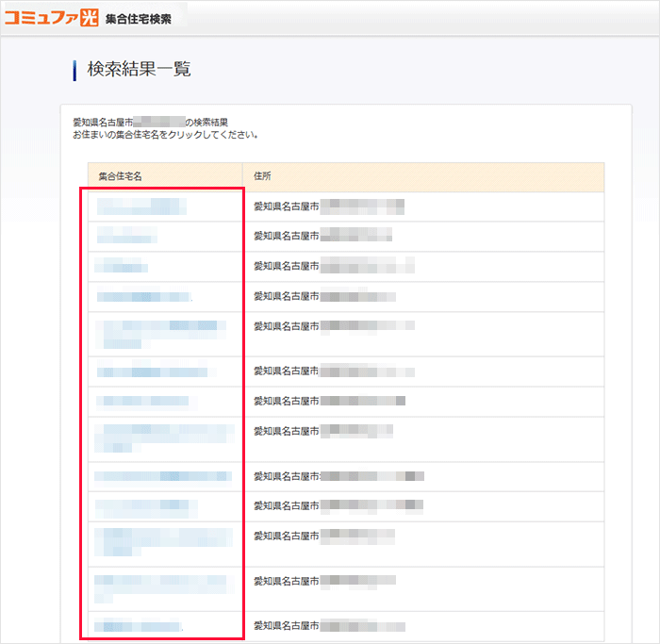660x644 pixels.
Task: Open the third building name in results
Action: [x=123, y=267]
